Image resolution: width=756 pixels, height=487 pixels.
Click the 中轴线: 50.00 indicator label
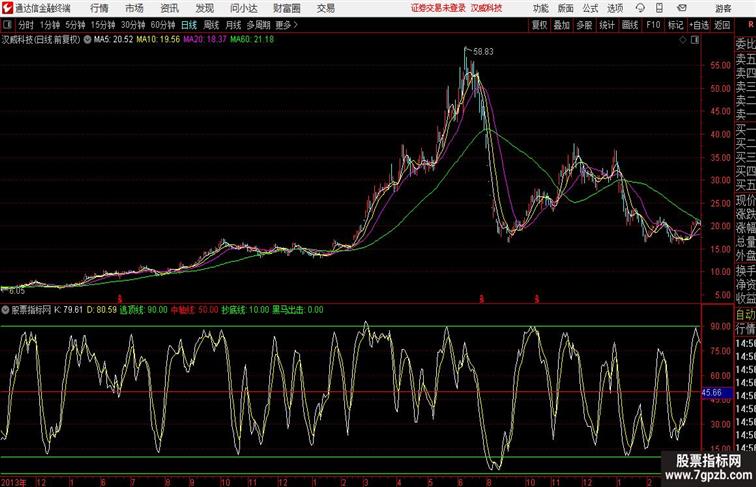195,310
